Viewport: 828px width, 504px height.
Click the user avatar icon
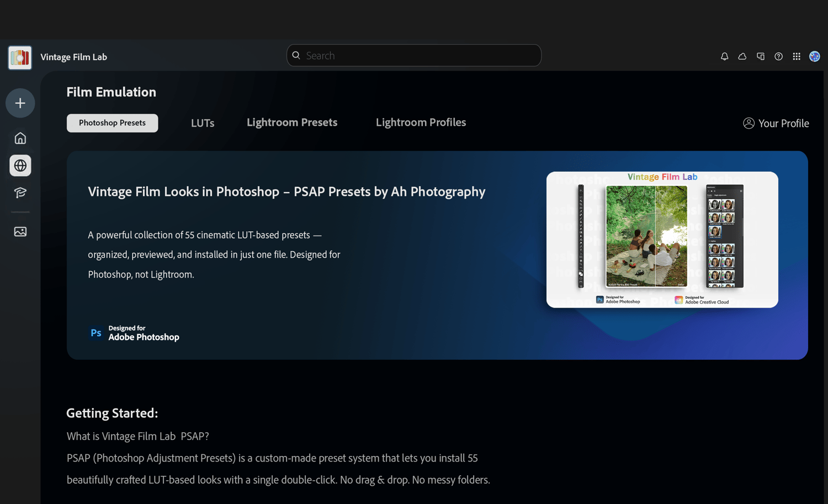815,56
